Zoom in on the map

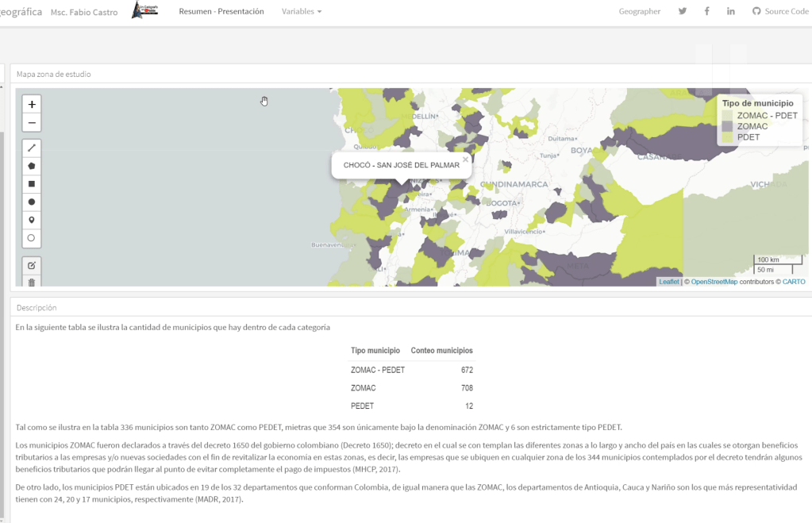pyautogui.click(x=32, y=105)
